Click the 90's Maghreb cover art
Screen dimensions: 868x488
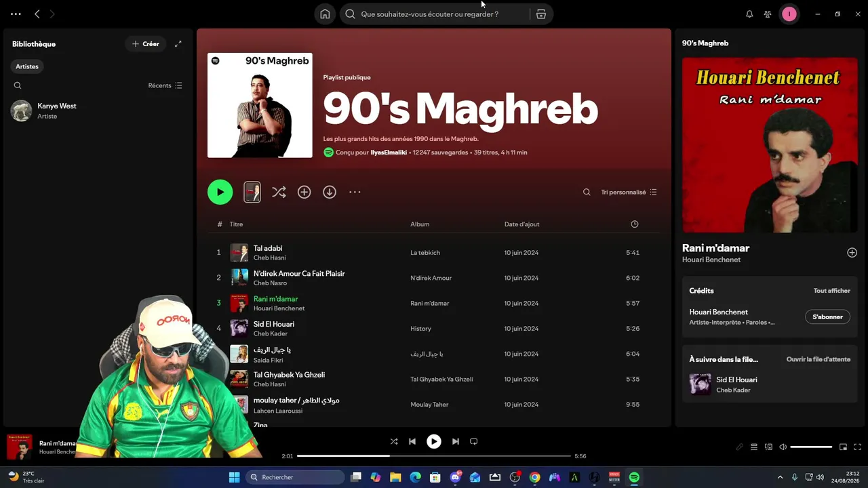click(260, 105)
